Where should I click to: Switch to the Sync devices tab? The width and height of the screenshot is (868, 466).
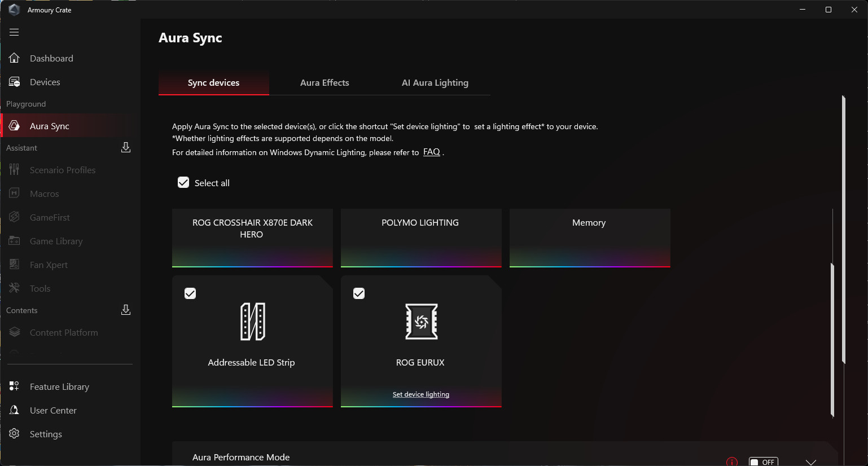214,83
